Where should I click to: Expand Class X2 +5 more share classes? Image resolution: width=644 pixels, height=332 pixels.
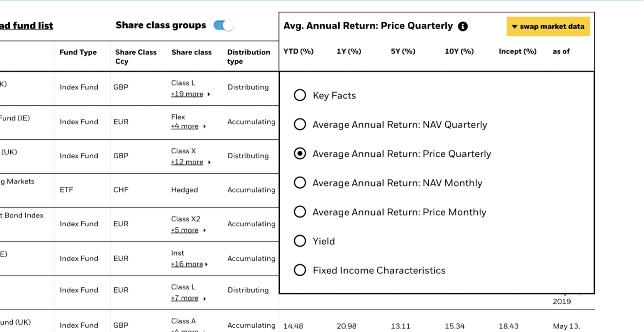[188, 230]
